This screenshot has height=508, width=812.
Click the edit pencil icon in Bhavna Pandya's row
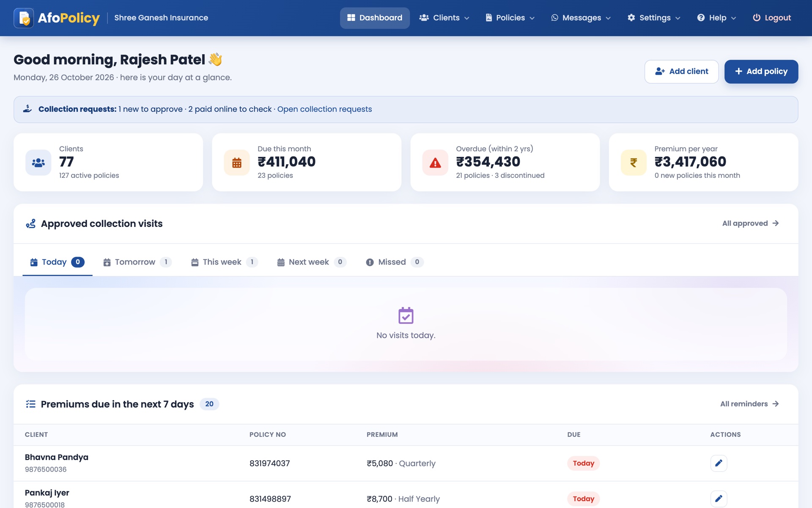tap(719, 463)
